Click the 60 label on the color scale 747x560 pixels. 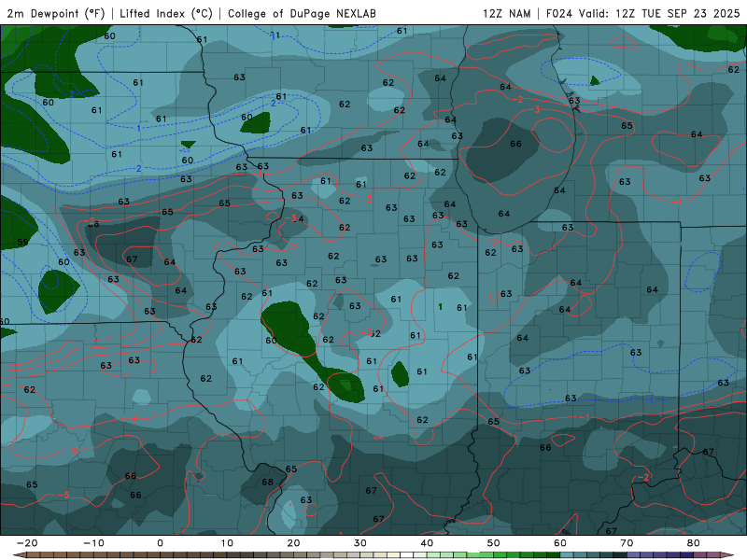[x=560, y=543]
